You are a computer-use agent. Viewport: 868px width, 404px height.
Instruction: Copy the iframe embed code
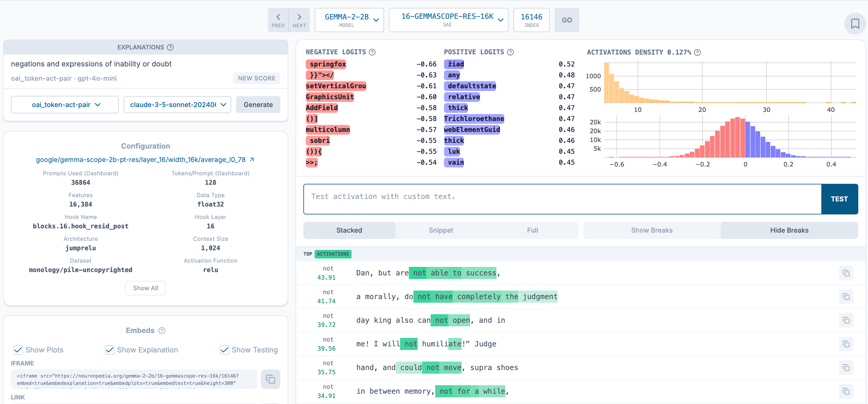(x=270, y=379)
